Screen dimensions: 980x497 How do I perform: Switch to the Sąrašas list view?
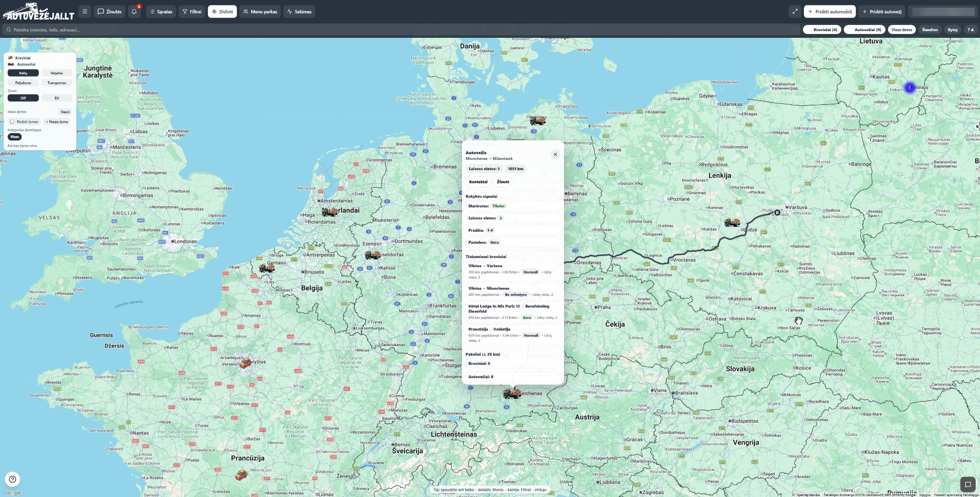(161, 11)
